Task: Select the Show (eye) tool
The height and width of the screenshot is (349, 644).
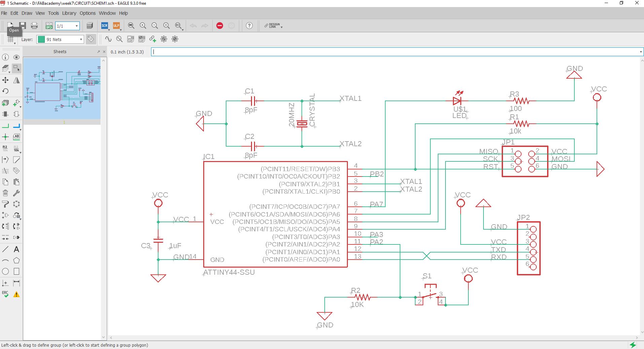Action: (x=16, y=57)
